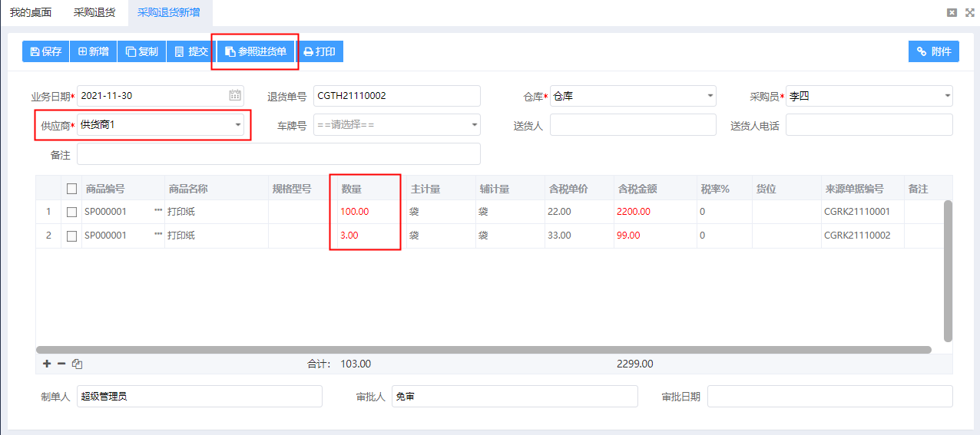Click the 制单人 input field
The image size is (980, 435).
(x=200, y=397)
